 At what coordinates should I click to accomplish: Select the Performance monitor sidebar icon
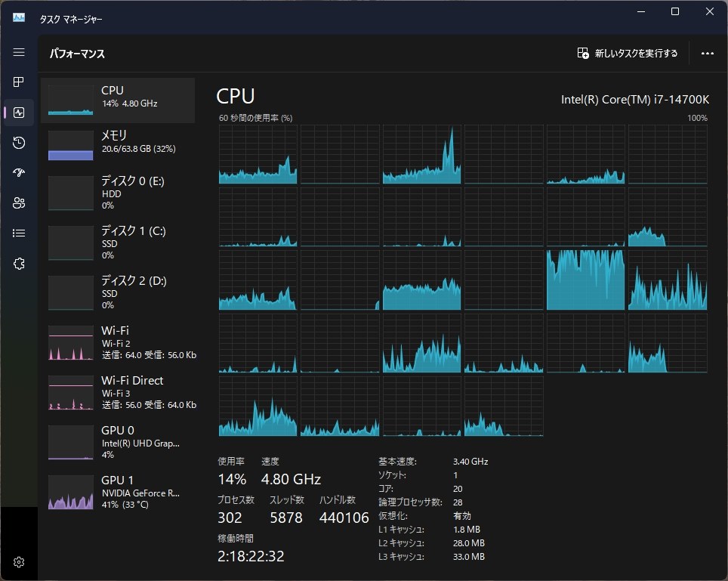19,112
